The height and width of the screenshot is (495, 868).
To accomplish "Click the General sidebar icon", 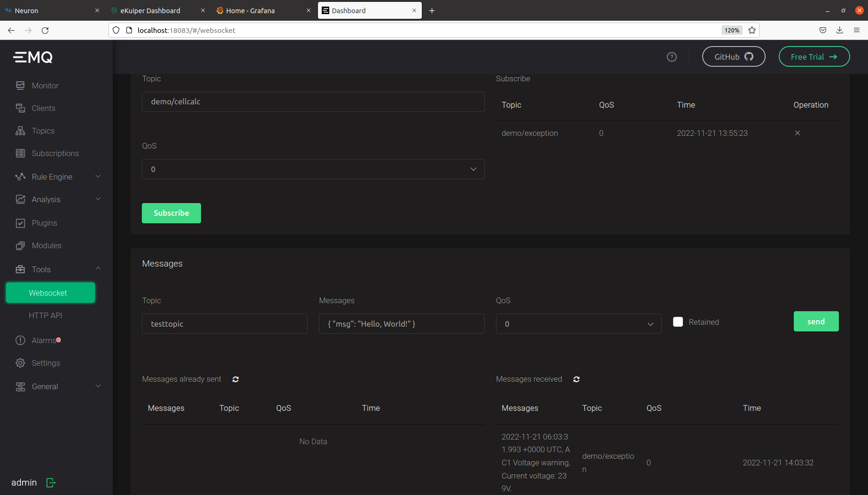I will [x=20, y=386].
